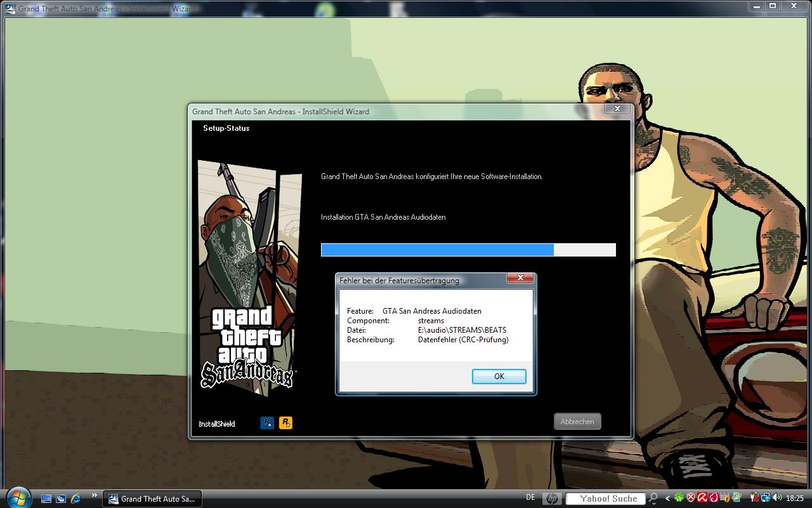Viewport: 812px width, 508px height.
Task: Click the 18:25 system clock
Action: point(795,499)
